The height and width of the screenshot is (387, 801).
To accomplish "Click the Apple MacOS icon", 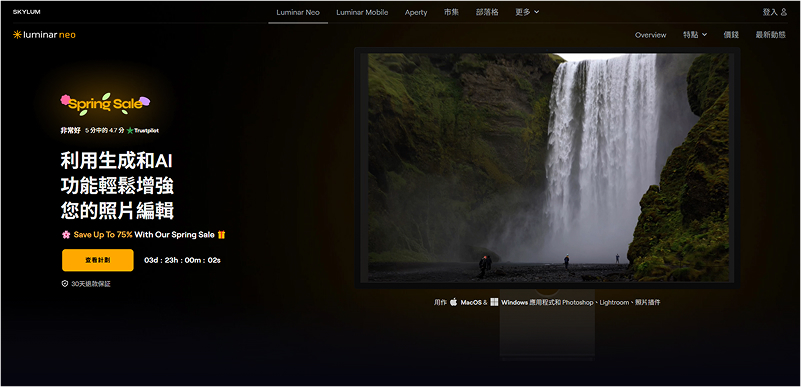I will pyautogui.click(x=453, y=302).
